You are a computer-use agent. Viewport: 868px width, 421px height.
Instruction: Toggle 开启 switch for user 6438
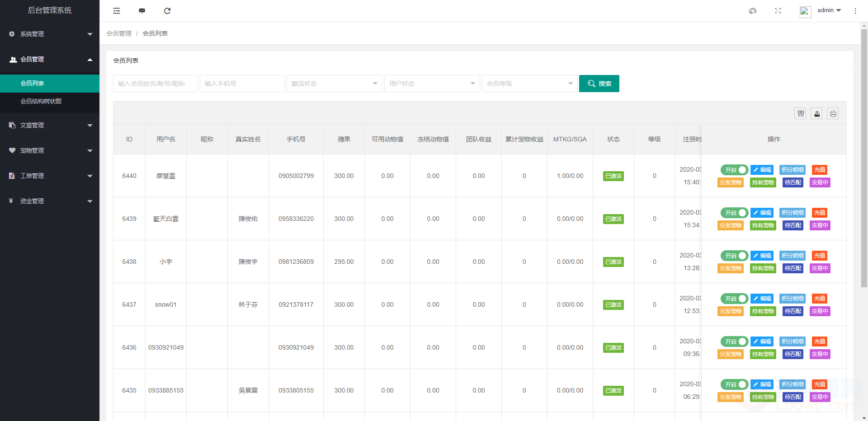click(734, 256)
